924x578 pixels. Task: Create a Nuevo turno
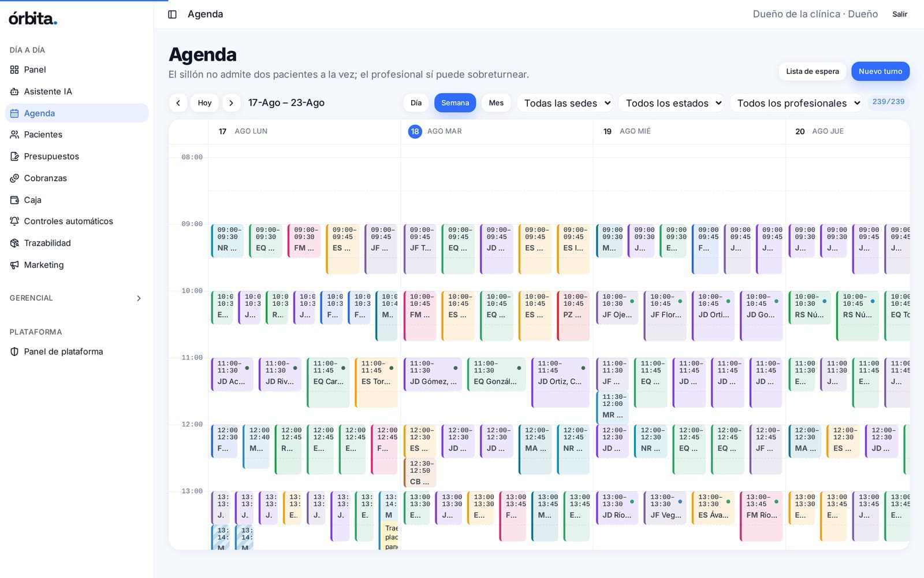point(880,72)
